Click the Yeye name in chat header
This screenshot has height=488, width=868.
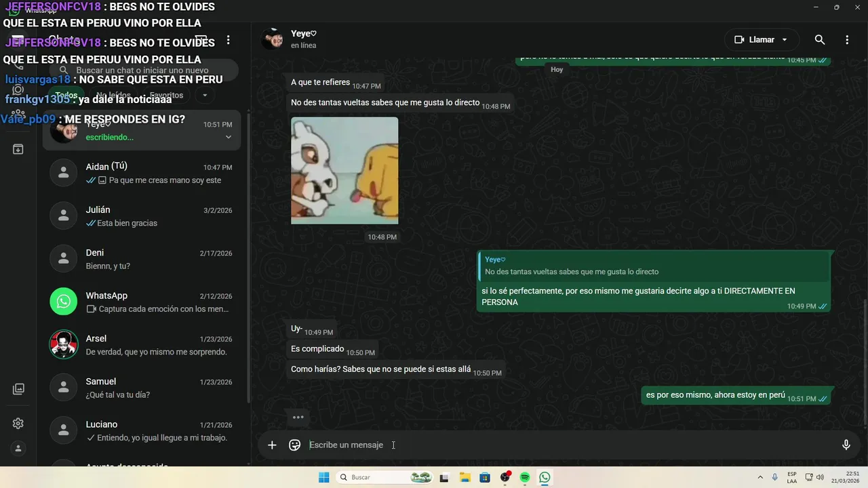click(304, 33)
